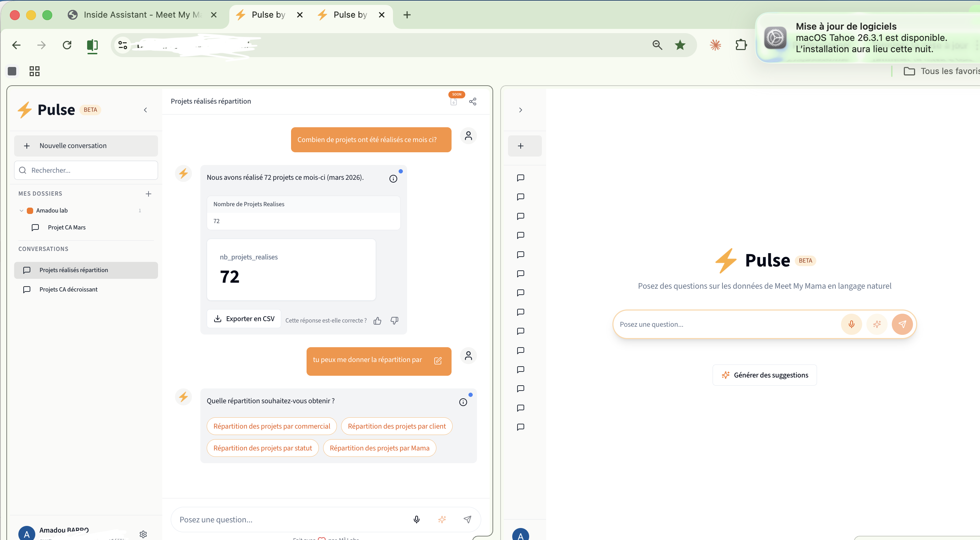Expand the right window's collapsed sidebar chevron
This screenshot has width=980, height=540.
coord(520,110)
